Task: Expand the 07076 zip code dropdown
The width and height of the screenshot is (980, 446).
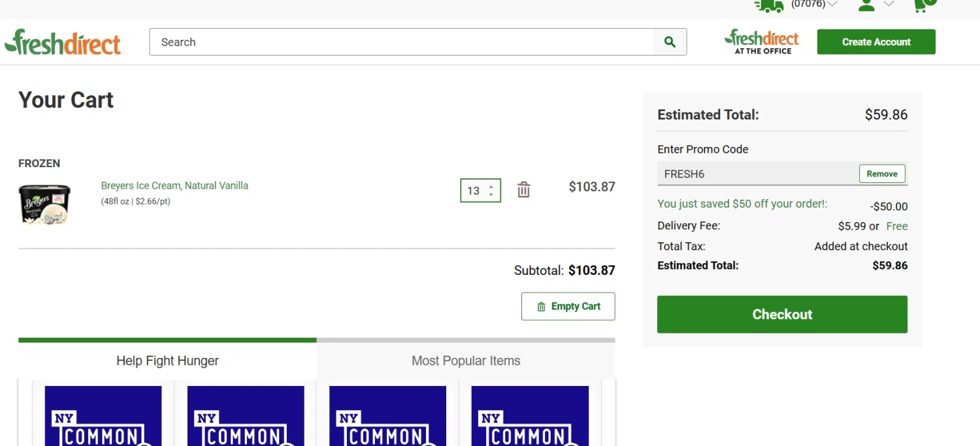Action: [832, 4]
